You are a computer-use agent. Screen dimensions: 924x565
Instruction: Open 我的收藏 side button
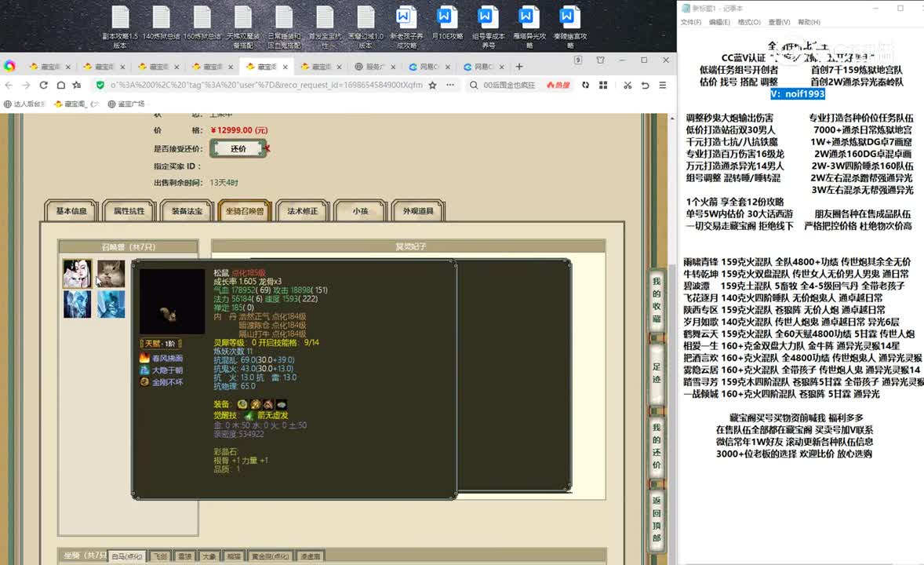tap(657, 300)
